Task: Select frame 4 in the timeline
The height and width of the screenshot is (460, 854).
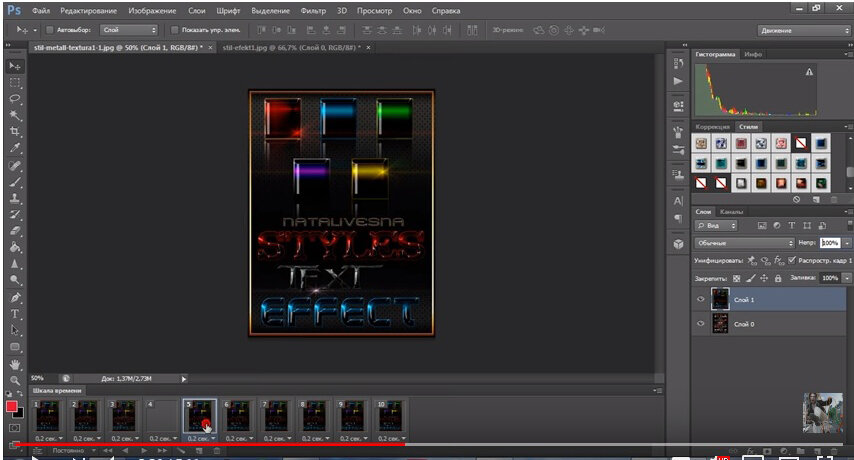Action: [x=161, y=416]
